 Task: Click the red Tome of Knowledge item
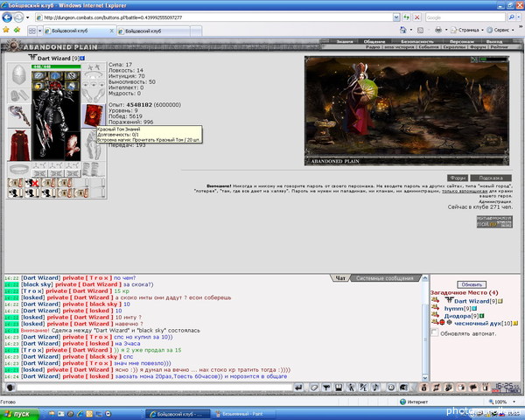[94, 115]
